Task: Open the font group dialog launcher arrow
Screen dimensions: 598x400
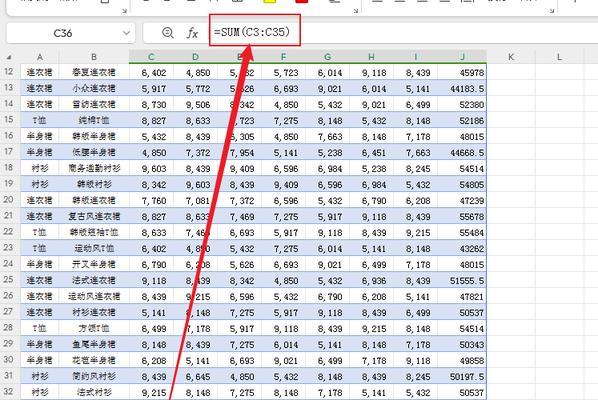Action: pyautogui.click(x=356, y=11)
